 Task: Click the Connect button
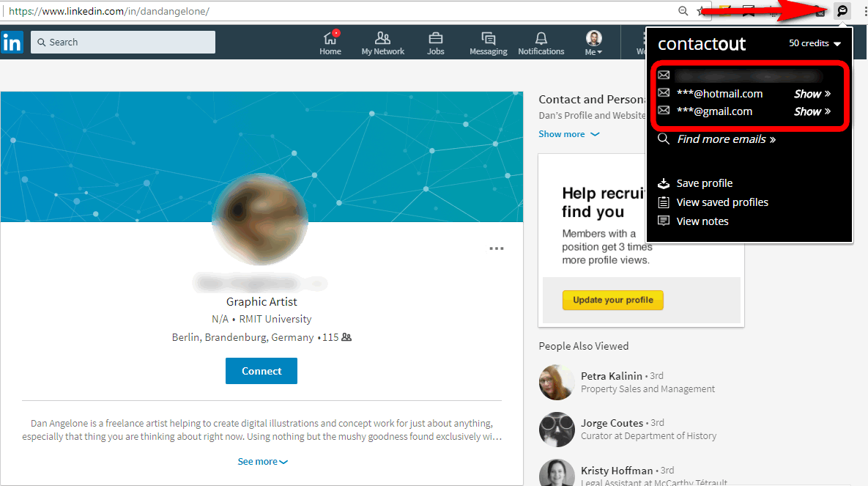261,371
